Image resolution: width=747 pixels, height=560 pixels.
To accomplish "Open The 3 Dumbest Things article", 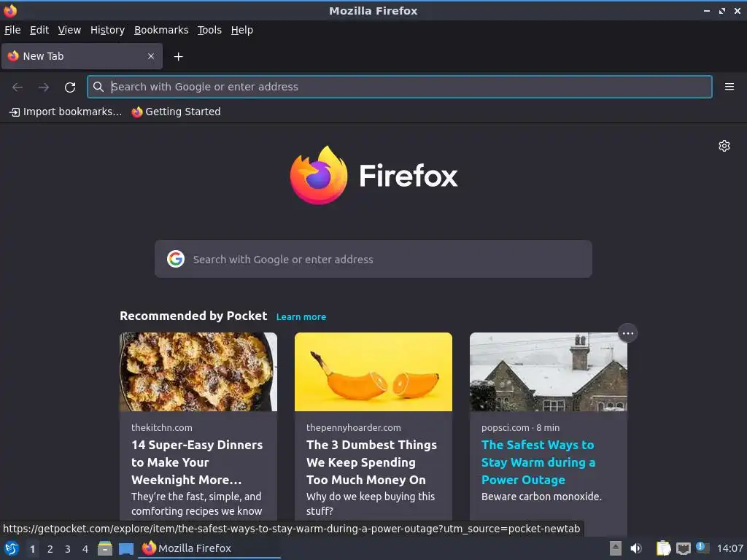I will pos(371,462).
